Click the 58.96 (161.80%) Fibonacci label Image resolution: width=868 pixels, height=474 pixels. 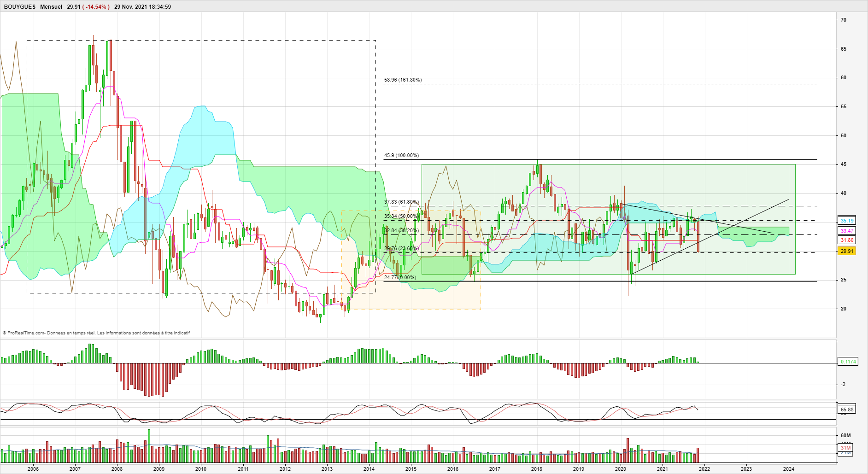(x=403, y=80)
